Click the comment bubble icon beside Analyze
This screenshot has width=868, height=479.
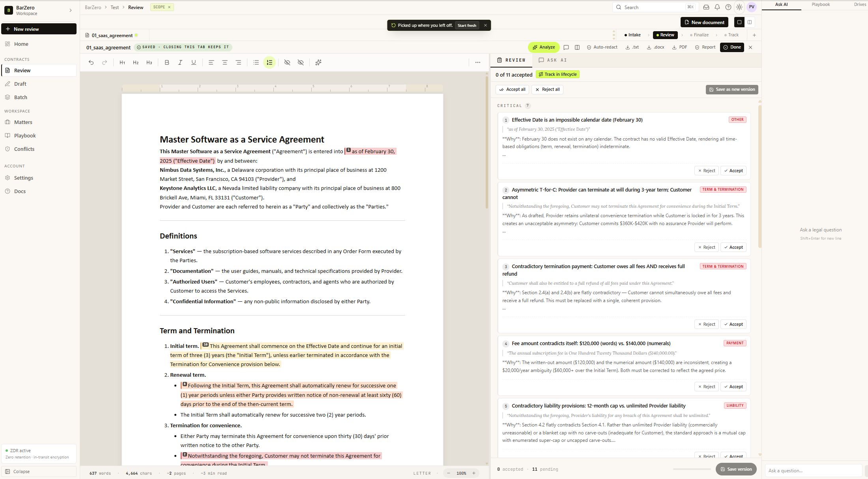[x=566, y=47]
